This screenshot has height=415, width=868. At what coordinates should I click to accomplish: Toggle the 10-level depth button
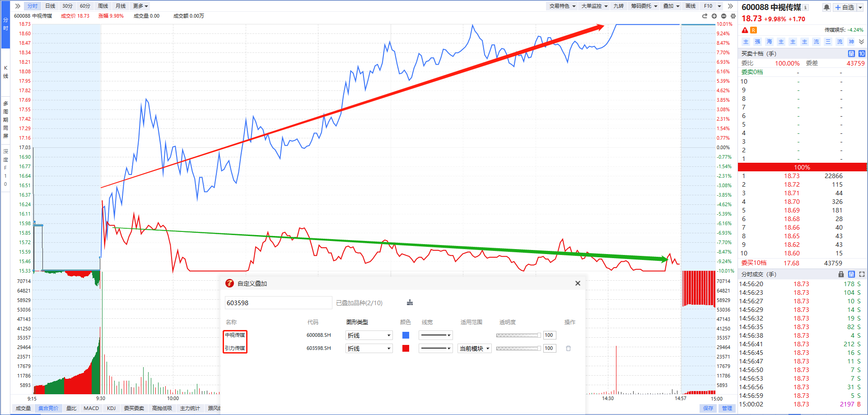[x=862, y=53]
